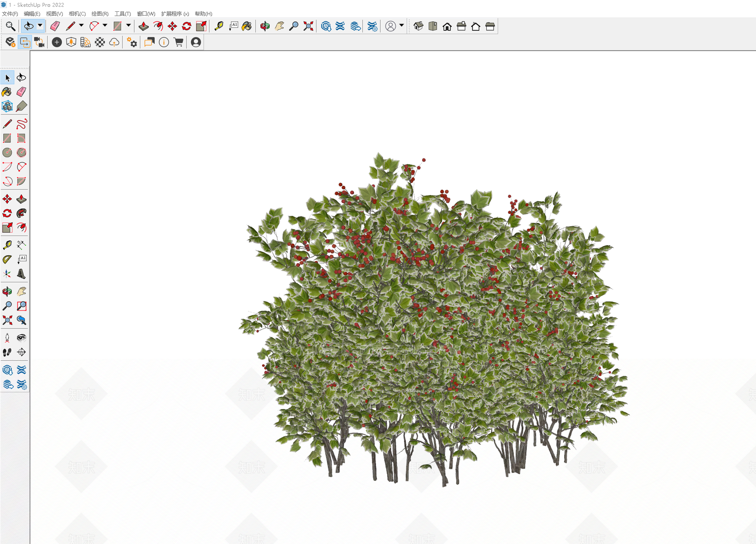Click the shopping cart icon
Screen dimensions: 756x544
coord(179,43)
